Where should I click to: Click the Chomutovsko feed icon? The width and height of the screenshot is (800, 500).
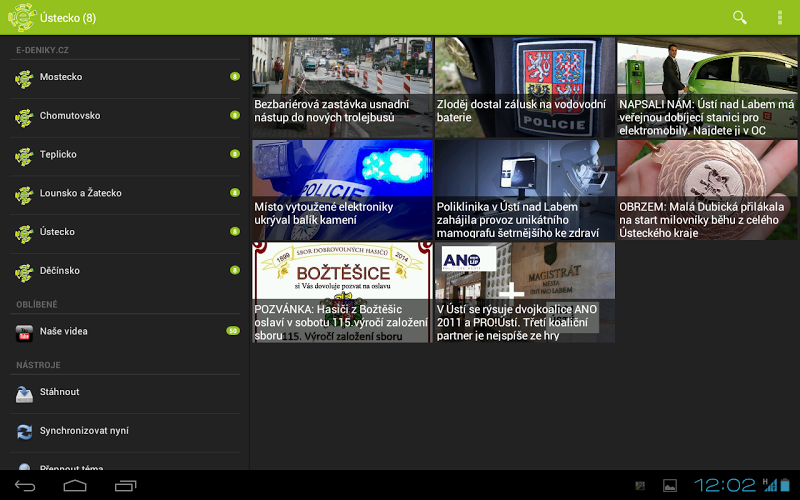(24, 117)
